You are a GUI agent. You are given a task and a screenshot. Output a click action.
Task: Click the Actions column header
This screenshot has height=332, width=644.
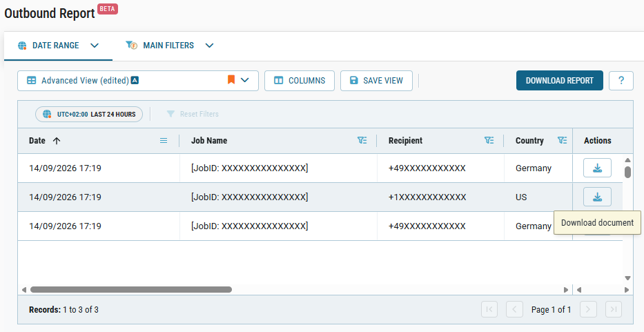598,141
